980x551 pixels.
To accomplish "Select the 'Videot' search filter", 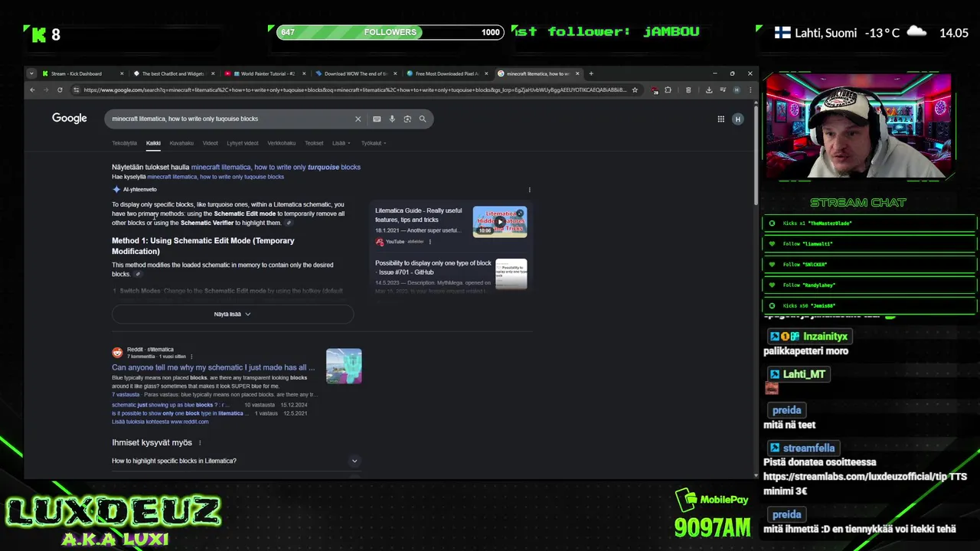I will click(x=211, y=143).
